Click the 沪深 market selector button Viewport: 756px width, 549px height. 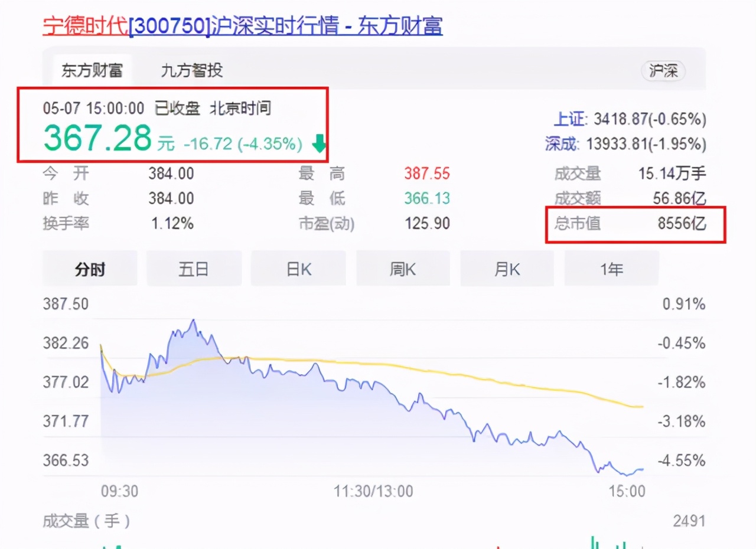coord(663,70)
